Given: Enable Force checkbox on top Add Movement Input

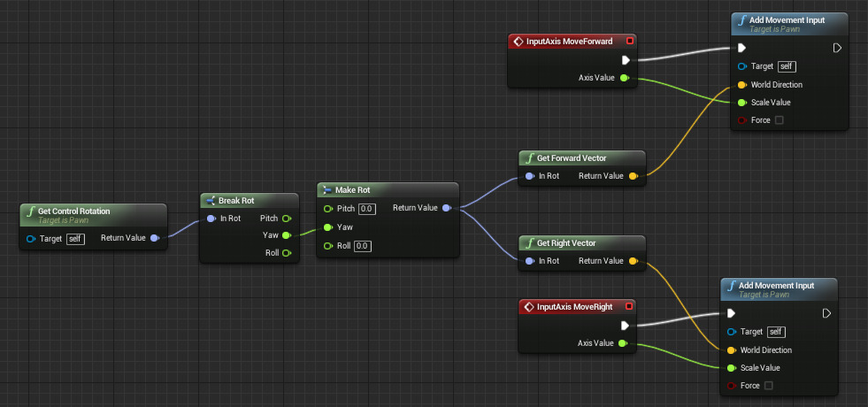Looking at the screenshot, I should click(x=779, y=120).
